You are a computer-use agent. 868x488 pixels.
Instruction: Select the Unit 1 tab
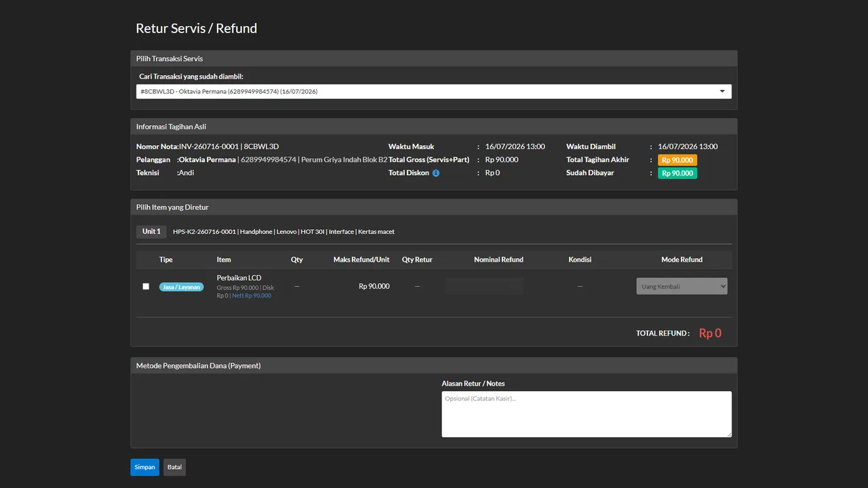[x=151, y=232]
